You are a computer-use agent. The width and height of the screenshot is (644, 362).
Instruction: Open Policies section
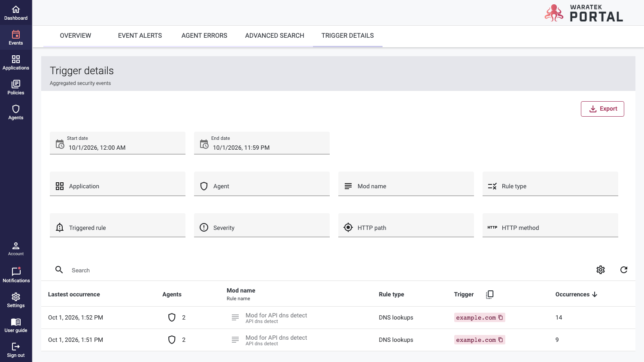point(16,87)
